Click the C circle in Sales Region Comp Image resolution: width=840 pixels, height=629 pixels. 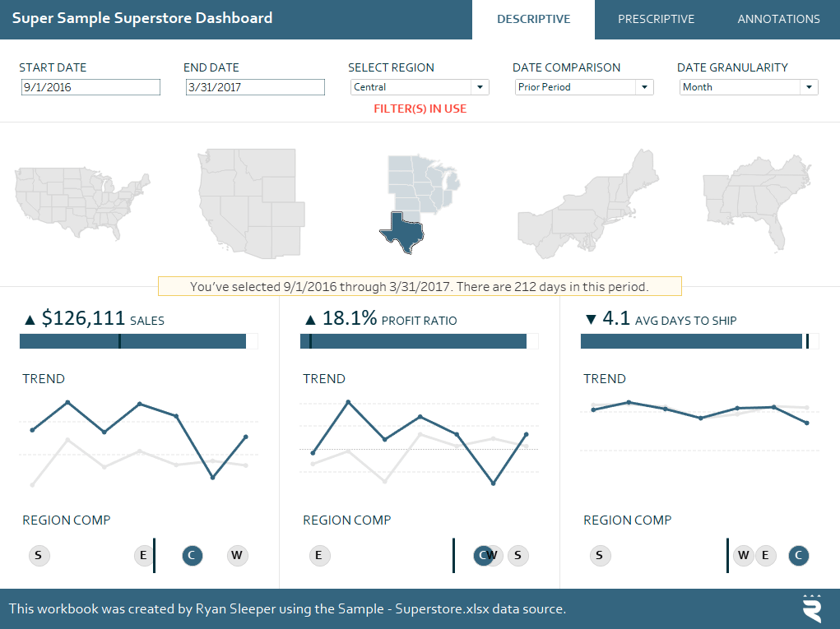click(x=193, y=555)
